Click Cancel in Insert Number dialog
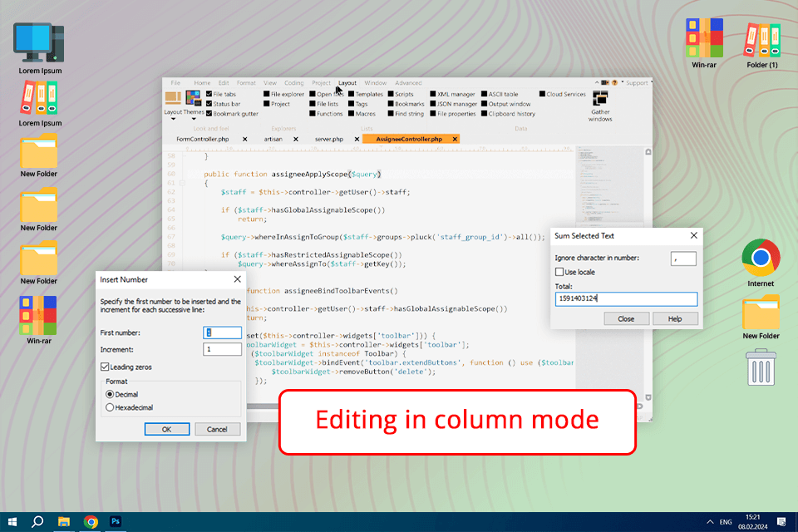Screen dimensions: 798x532 (x=217, y=429)
